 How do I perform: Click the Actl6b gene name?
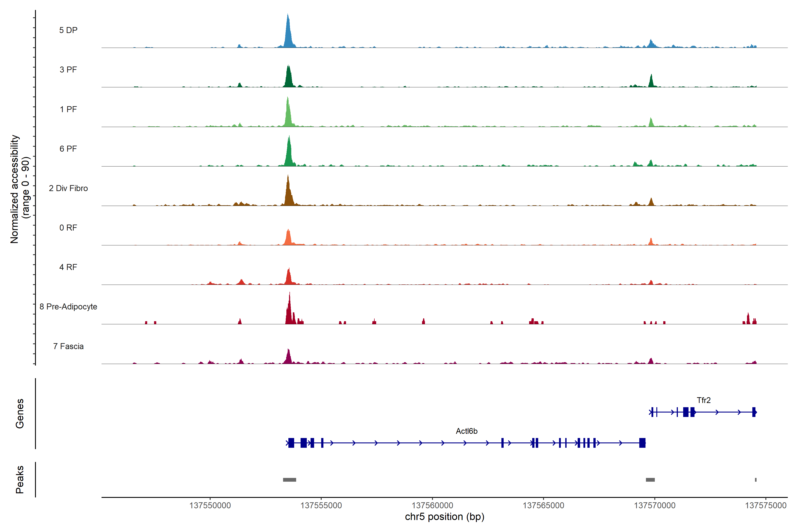[x=467, y=431]
